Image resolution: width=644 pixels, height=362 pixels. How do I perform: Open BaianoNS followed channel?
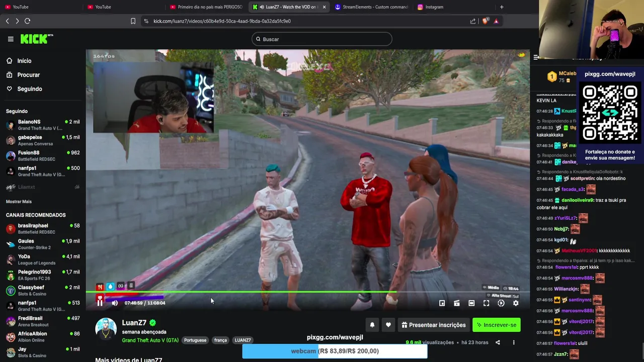(x=43, y=125)
